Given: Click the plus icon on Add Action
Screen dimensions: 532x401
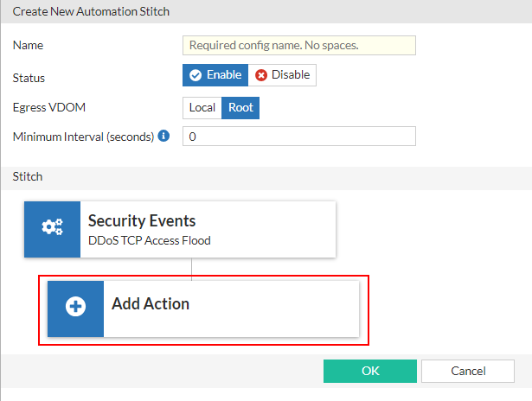Looking at the screenshot, I should click(75, 308).
